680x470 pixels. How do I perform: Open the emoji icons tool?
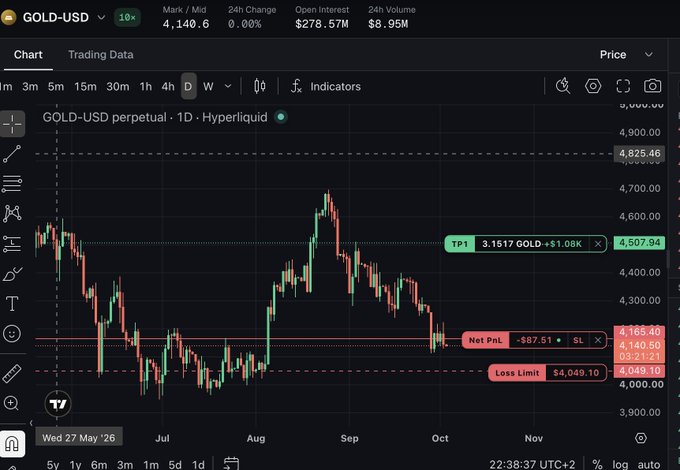tap(12, 333)
